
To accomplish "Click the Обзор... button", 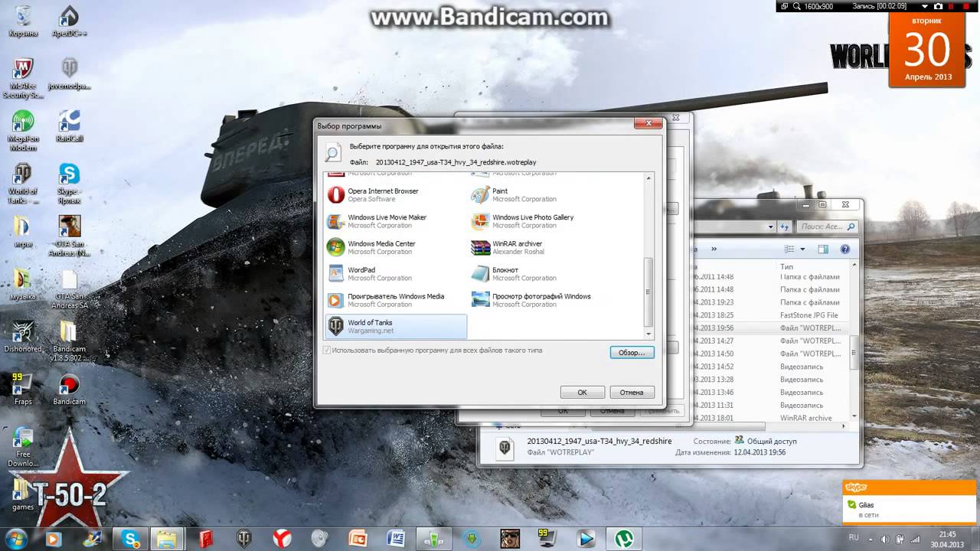I will point(632,353).
